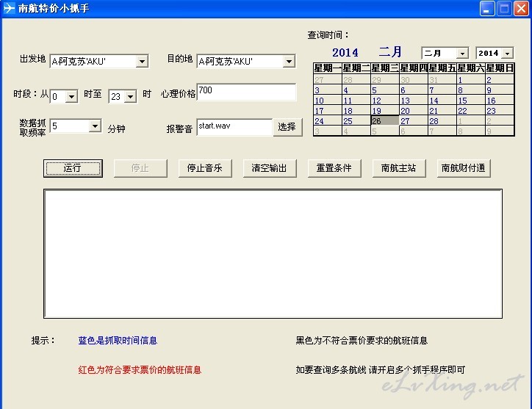This screenshot has width=532, height=409.
Task: Expand the start hour dropdown showing 0
Action: [x=71, y=97]
